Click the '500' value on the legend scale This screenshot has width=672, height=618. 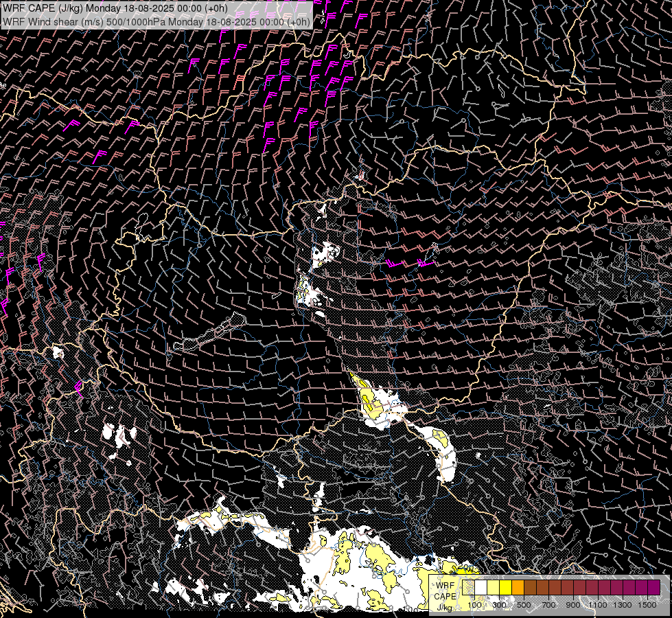(524, 605)
